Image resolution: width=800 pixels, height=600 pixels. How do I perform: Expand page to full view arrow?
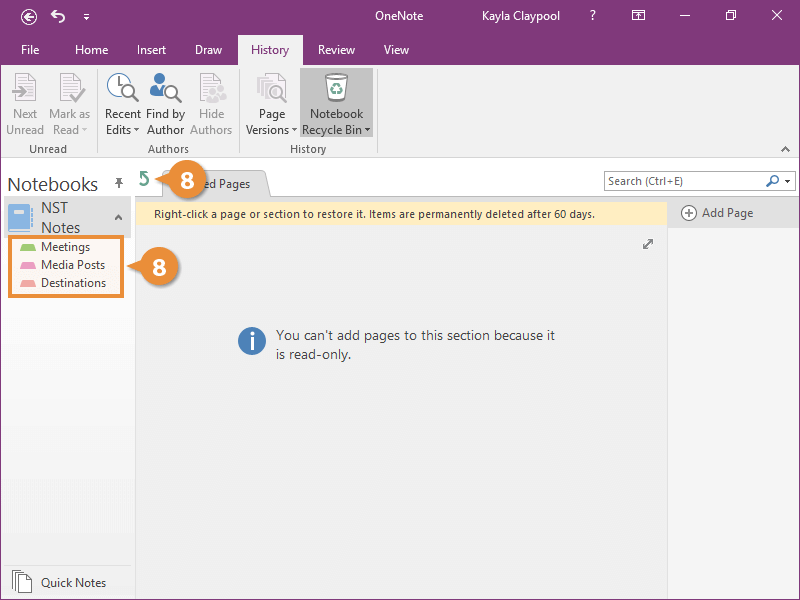point(648,244)
